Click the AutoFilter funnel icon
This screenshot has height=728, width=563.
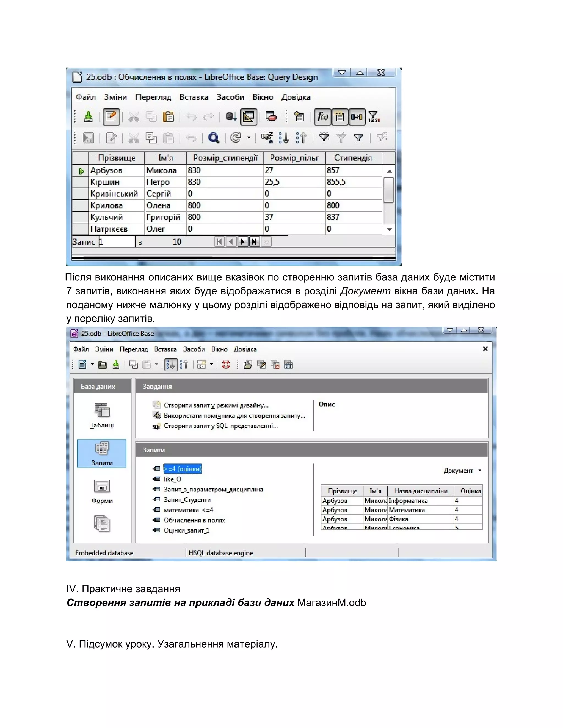pyautogui.click(x=324, y=138)
